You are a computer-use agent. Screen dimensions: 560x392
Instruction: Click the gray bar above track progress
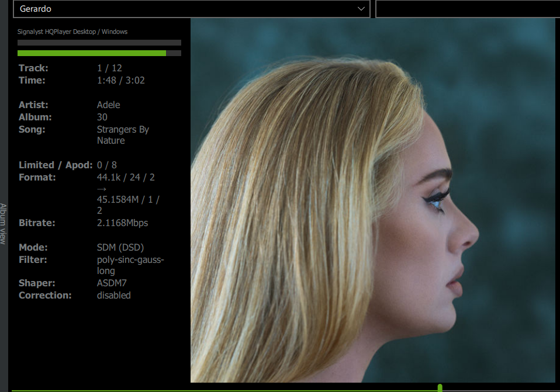[x=99, y=43]
